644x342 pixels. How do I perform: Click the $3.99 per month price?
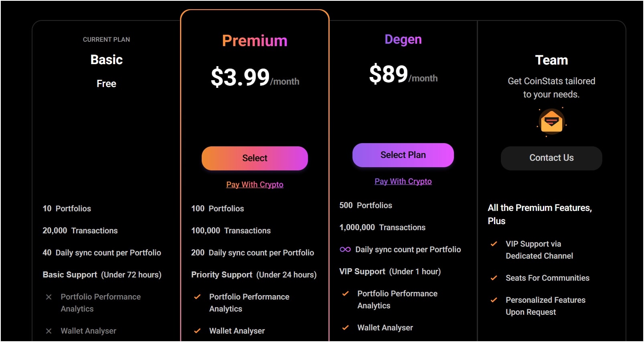255,77
